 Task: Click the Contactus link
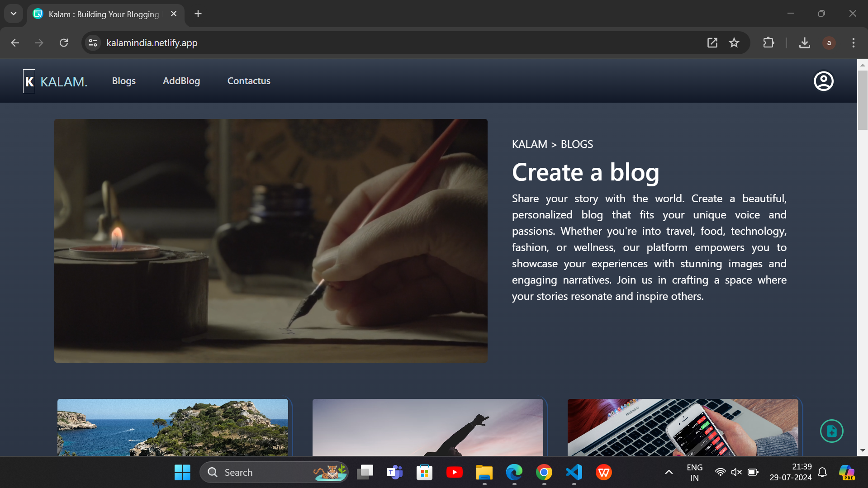click(x=248, y=81)
